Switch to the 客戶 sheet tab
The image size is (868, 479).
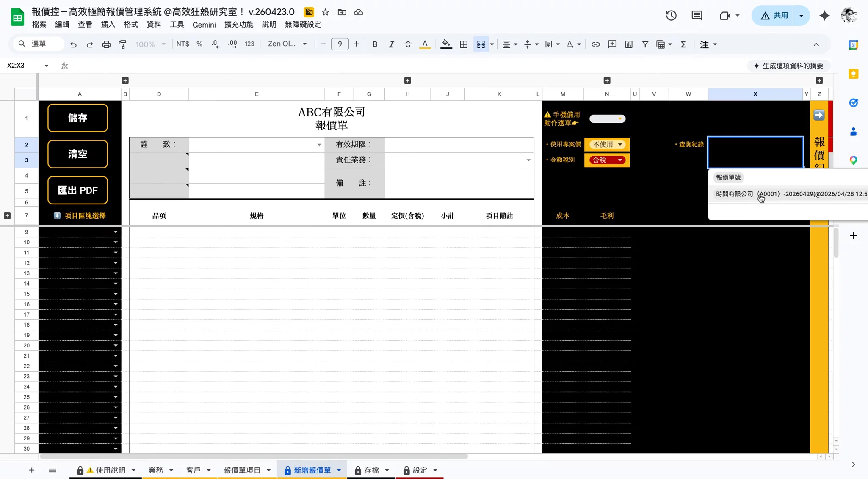click(x=194, y=470)
